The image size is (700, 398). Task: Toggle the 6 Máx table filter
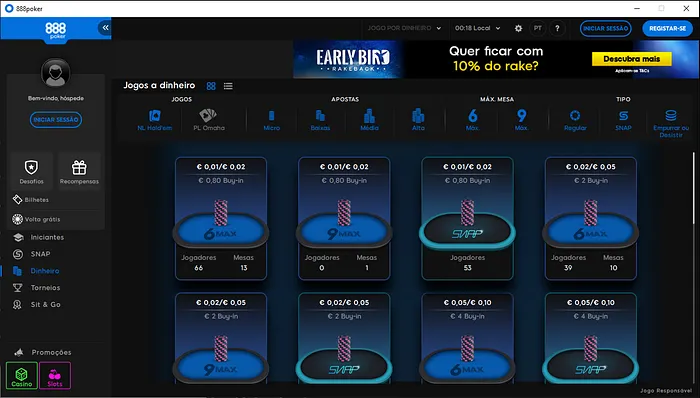point(473,120)
